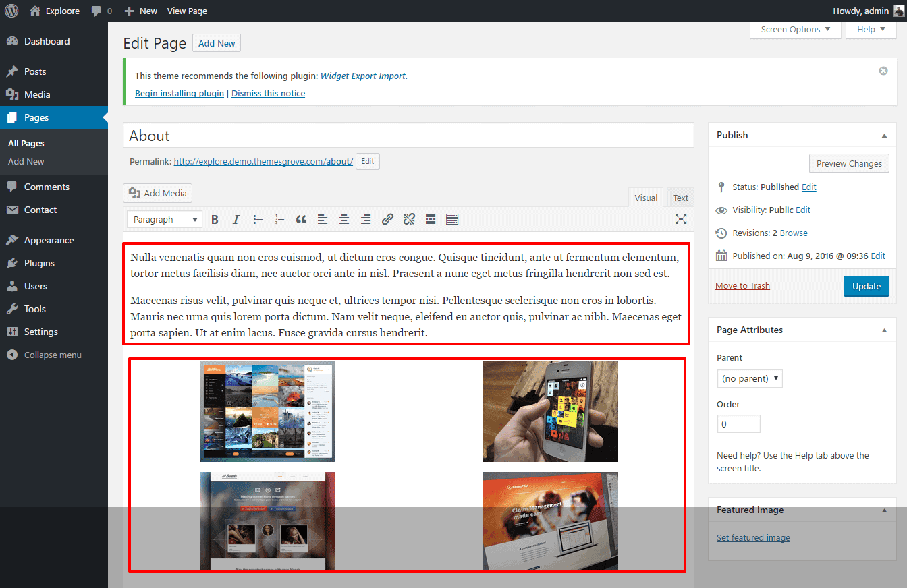Insert Read More tag

tap(431, 219)
